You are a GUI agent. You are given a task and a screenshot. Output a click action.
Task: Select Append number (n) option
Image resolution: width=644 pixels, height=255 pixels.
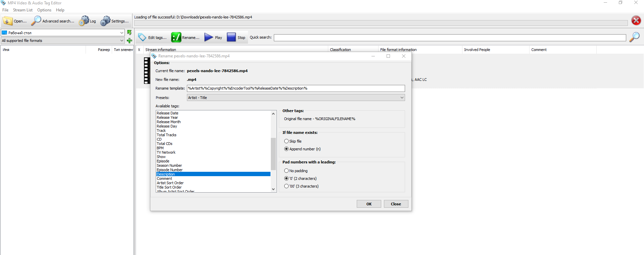tap(286, 149)
